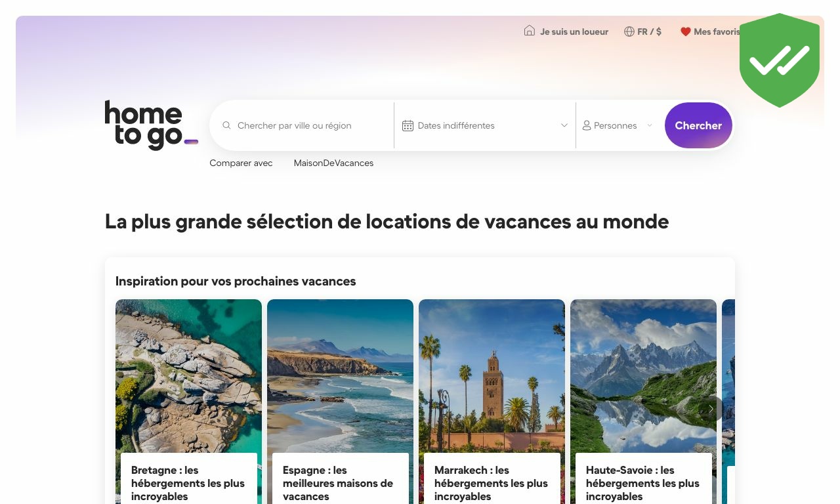This screenshot has width=840, height=504.
Task: Show next inspiration cards with arrow
Action: click(x=710, y=408)
